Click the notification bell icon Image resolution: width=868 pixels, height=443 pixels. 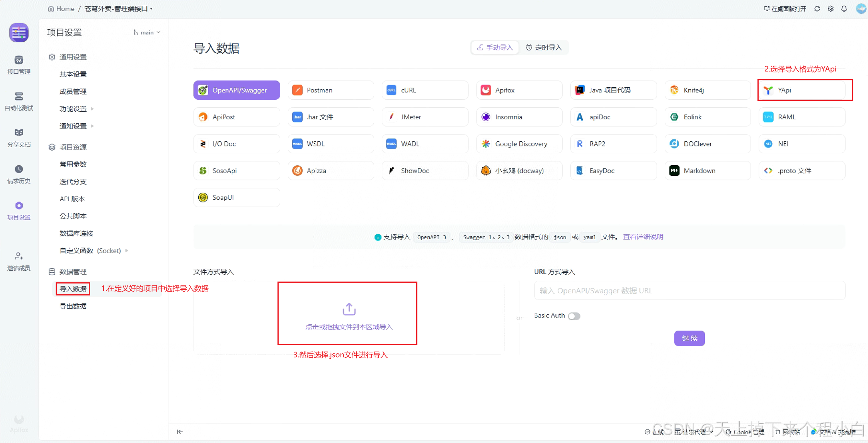[x=844, y=8]
